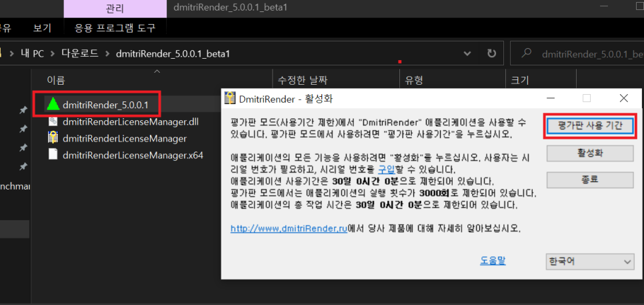Open the 도움말 help link
Image resolution: width=644 pixels, height=305 pixels.
click(493, 260)
